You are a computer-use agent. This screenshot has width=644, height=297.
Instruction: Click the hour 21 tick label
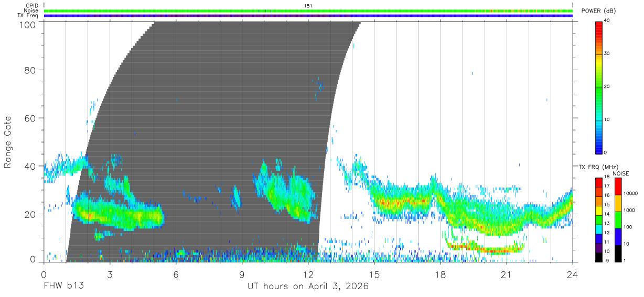pos(507,274)
